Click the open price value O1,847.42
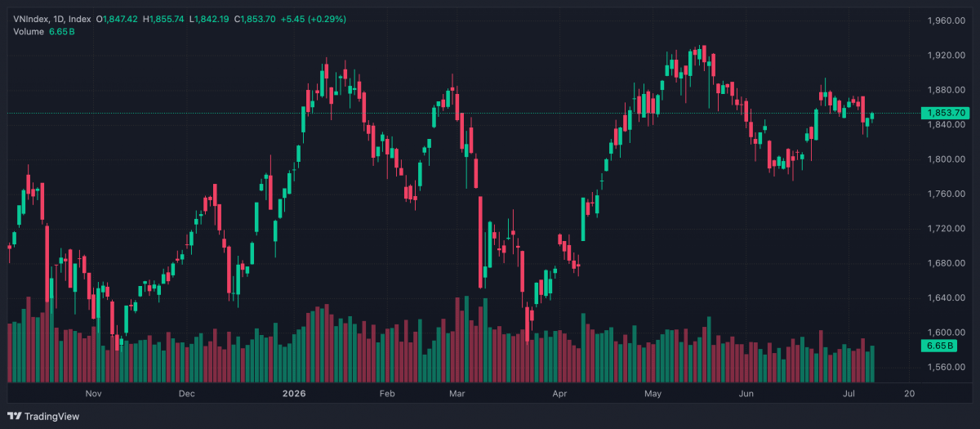The width and height of the screenshot is (980, 429). tap(118, 18)
